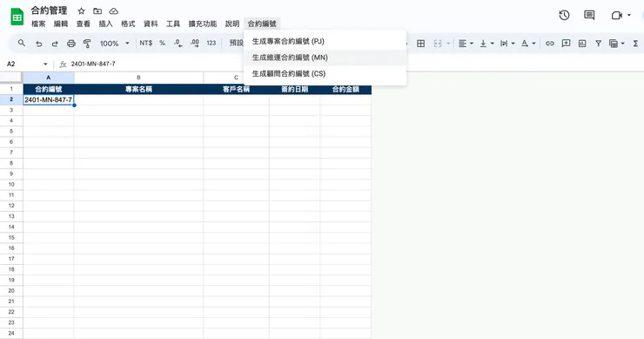Select column B header
This screenshot has height=339, width=644.
(139, 78)
